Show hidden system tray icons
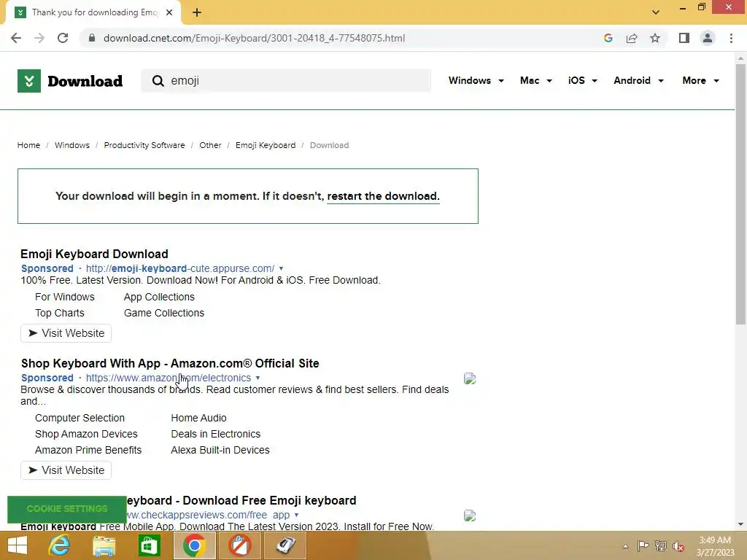Viewport: 747px width, 560px height. pos(625,546)
